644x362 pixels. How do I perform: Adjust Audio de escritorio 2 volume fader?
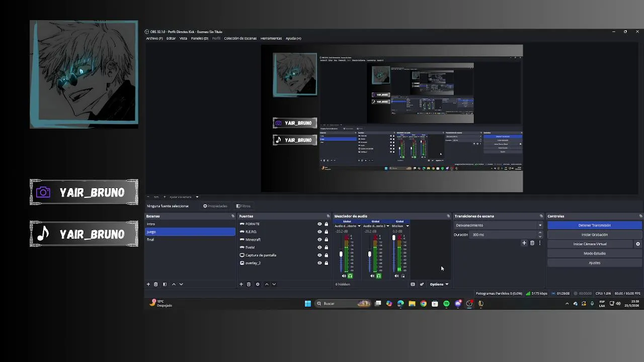370,254
